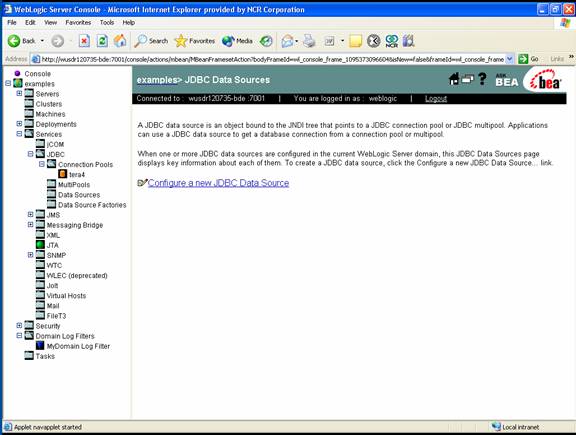Select FileT3 in the tree

(57, 316)
